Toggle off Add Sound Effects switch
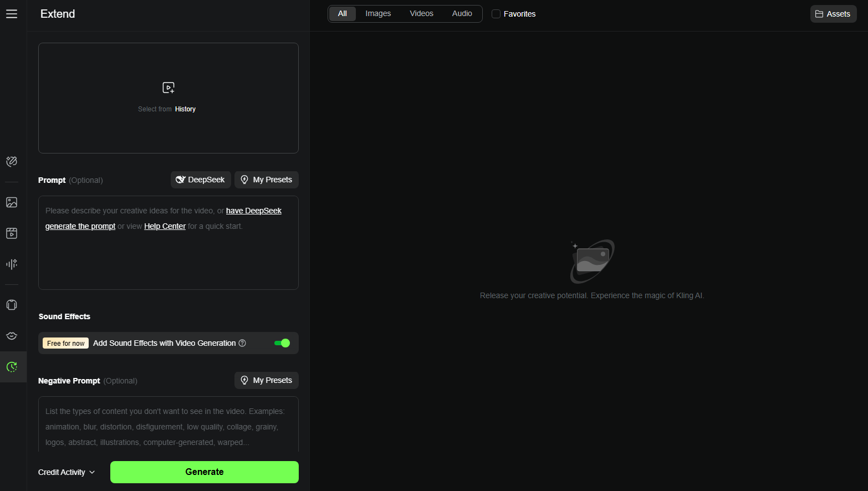 (x=282, y=343)
